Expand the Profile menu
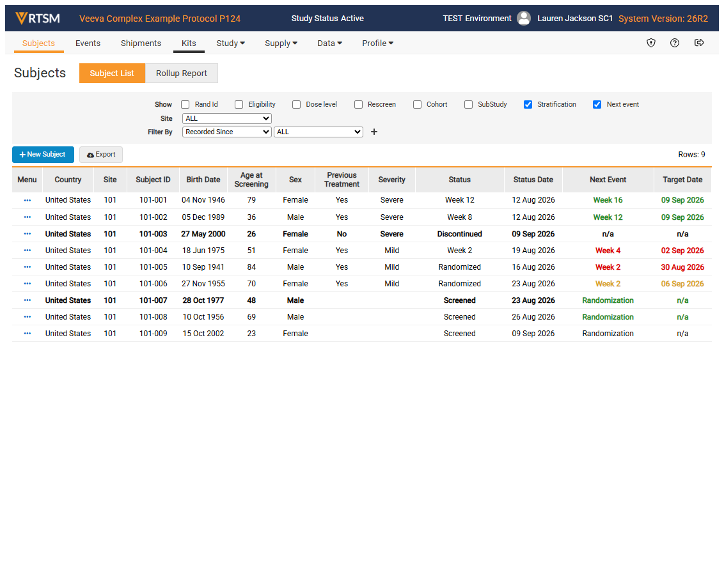Screen dimensions: 724x588 pos(378,43)
